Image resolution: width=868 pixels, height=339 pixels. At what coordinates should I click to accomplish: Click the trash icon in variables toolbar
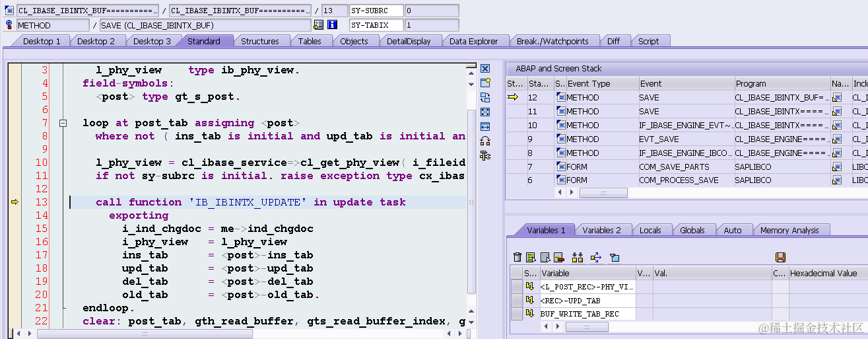517,257
